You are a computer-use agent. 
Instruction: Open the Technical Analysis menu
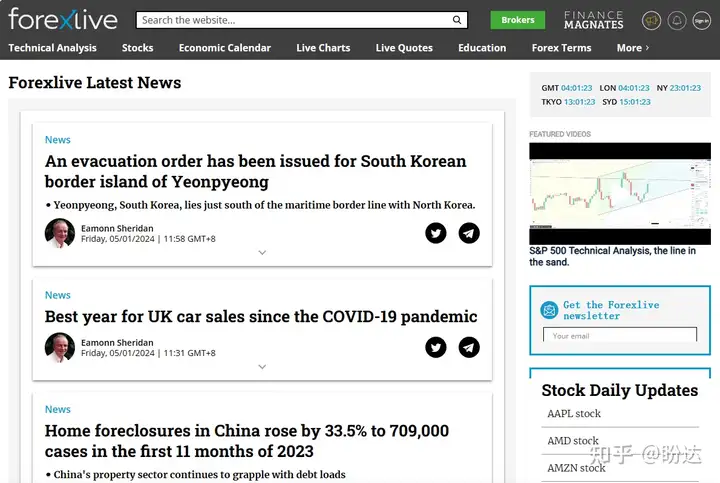point(52,48)
